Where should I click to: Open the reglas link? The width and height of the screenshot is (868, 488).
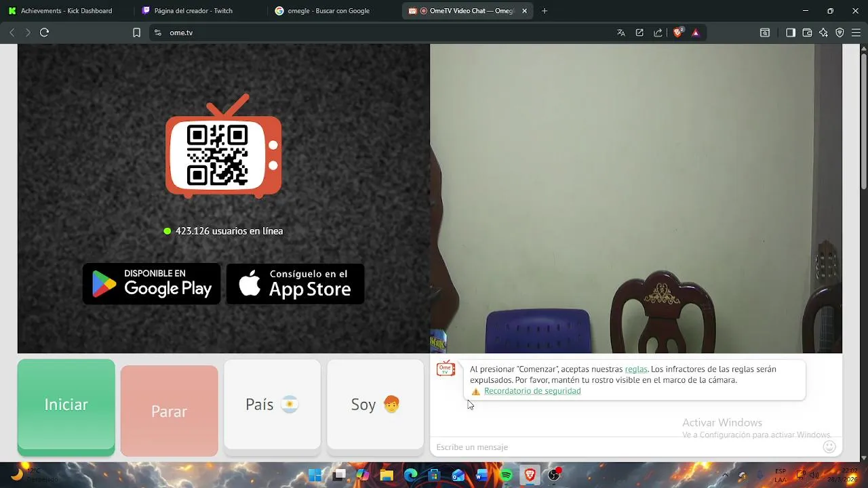(636, 369)
